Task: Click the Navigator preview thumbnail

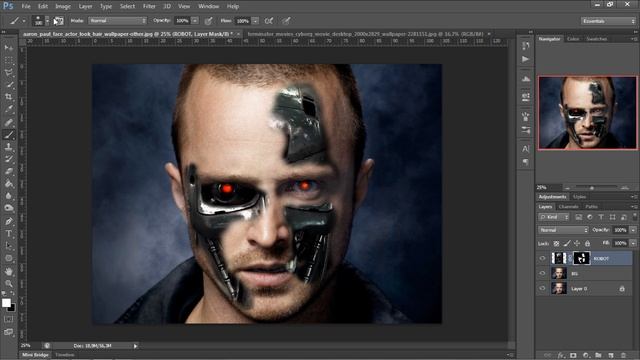Action: click(587, 113)
